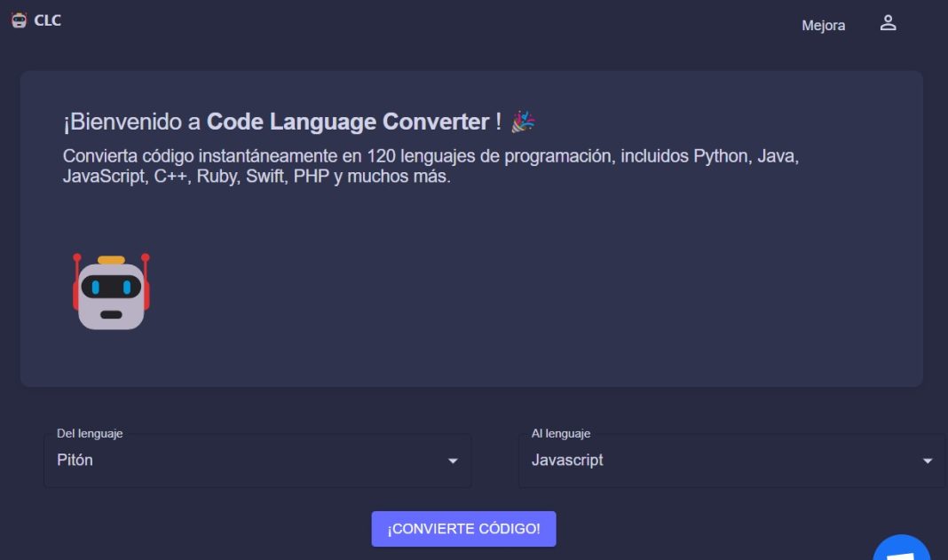The image size is (948, 560).
Task: Click the welcome card empty area
Action: (x=532, y=290)
